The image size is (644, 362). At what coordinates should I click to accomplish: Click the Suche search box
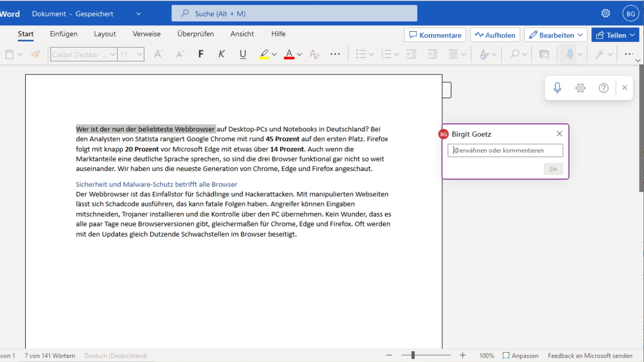tap(294, 13)
